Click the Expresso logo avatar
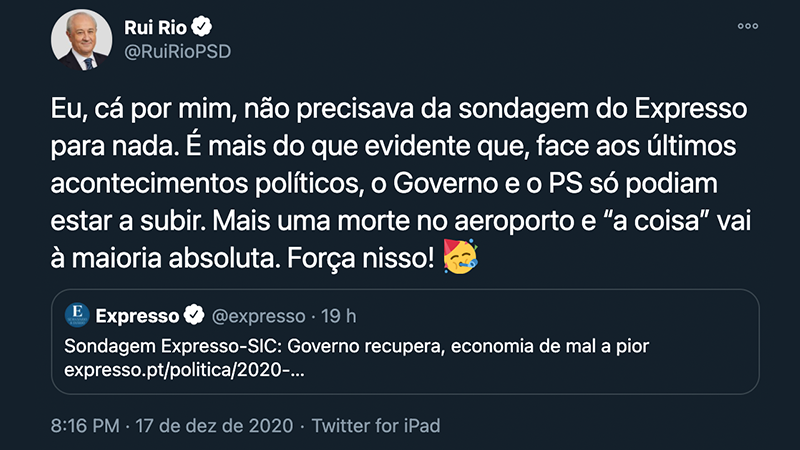800x450 pixels. tap(77, 316)
